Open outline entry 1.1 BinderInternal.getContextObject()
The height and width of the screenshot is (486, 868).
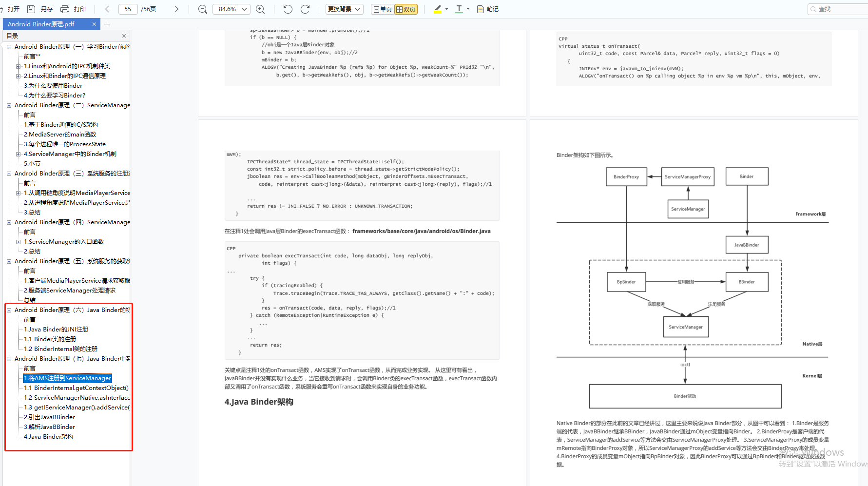[77, 388]
